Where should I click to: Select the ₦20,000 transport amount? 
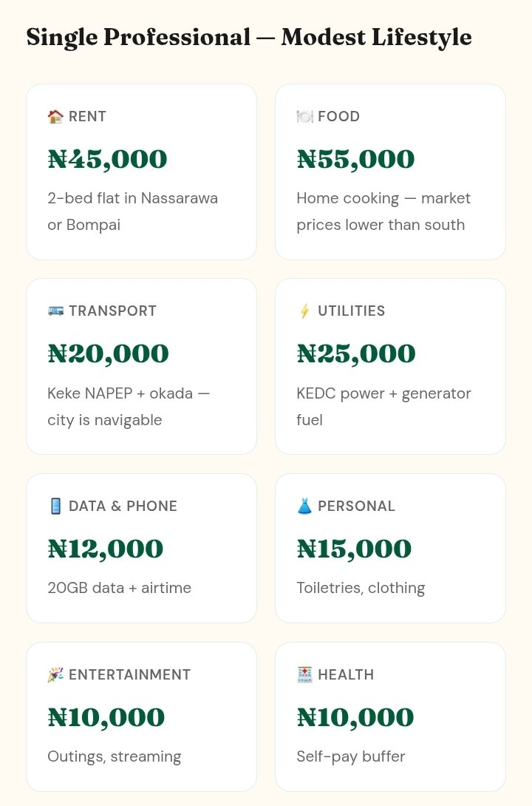(108, 353)
